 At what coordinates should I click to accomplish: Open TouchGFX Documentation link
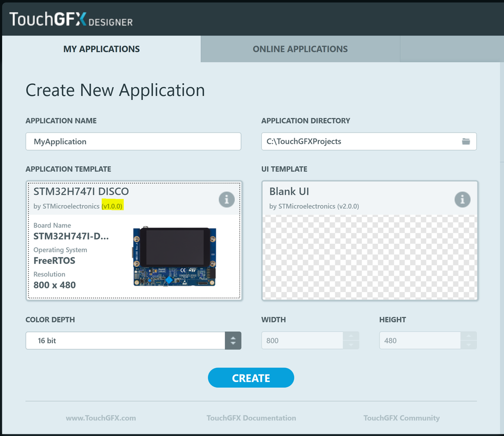point(251,418)
